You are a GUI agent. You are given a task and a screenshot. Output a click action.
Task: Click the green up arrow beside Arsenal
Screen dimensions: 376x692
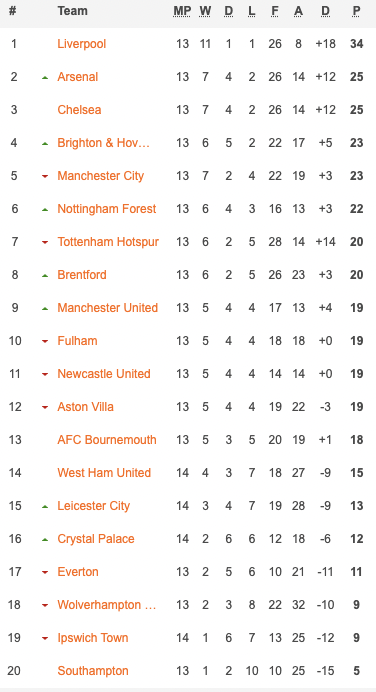point(45,78)
